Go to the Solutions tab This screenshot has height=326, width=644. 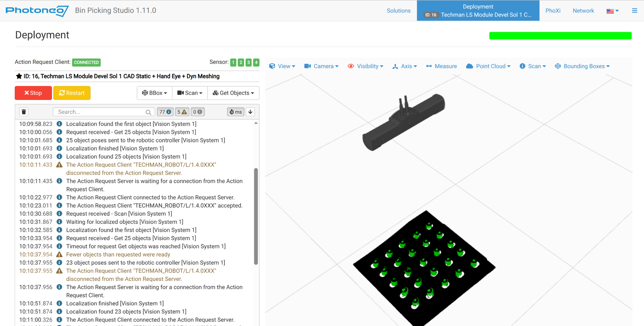pyautogui.click(x=398, y=11)
